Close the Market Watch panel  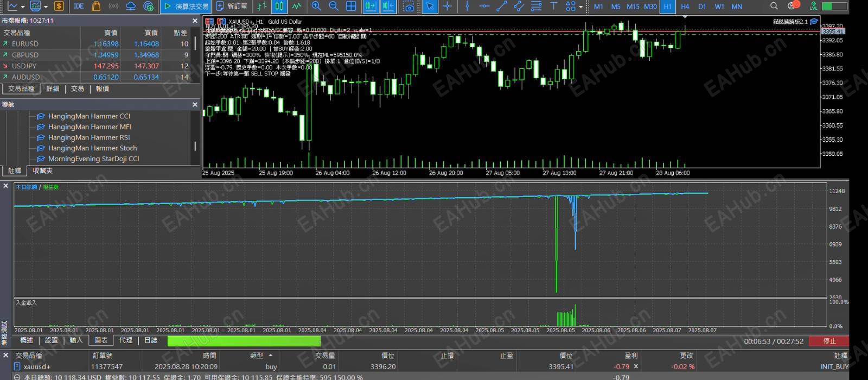pyautogui.click(x=195, y=21)
